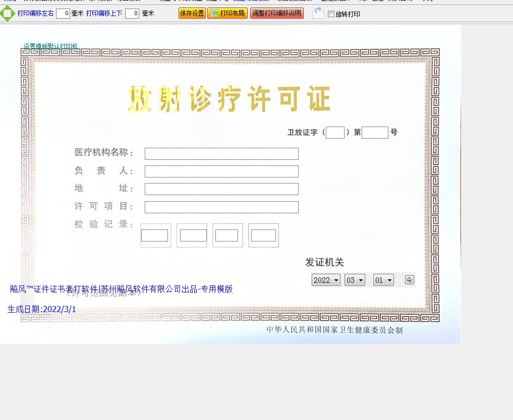Screen dimensions: 513x420
Task: Click the 保存设置 button
Action: point(192,13)
